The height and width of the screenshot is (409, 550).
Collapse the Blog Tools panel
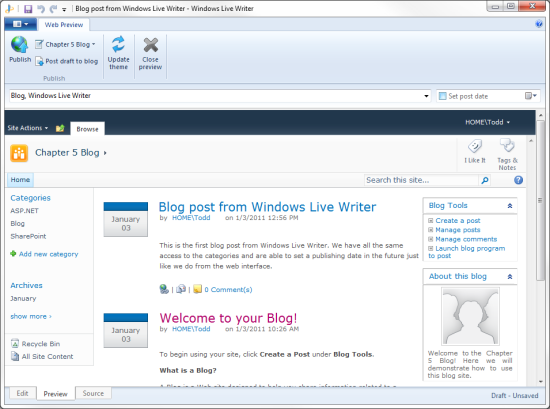click(x=510, y=206)
